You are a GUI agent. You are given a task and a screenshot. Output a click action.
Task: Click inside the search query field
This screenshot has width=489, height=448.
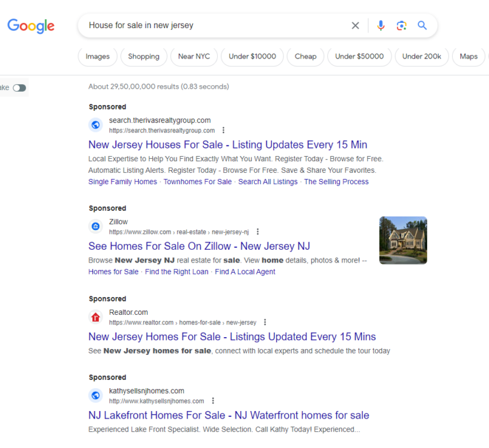[215, 25]
